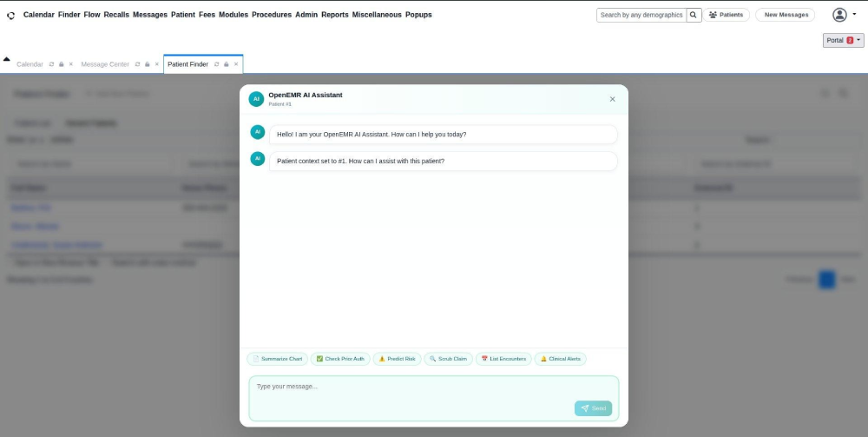This screenshot has width=868, height=437.
Task: Open the Admin menu
Action: point(306,15)
